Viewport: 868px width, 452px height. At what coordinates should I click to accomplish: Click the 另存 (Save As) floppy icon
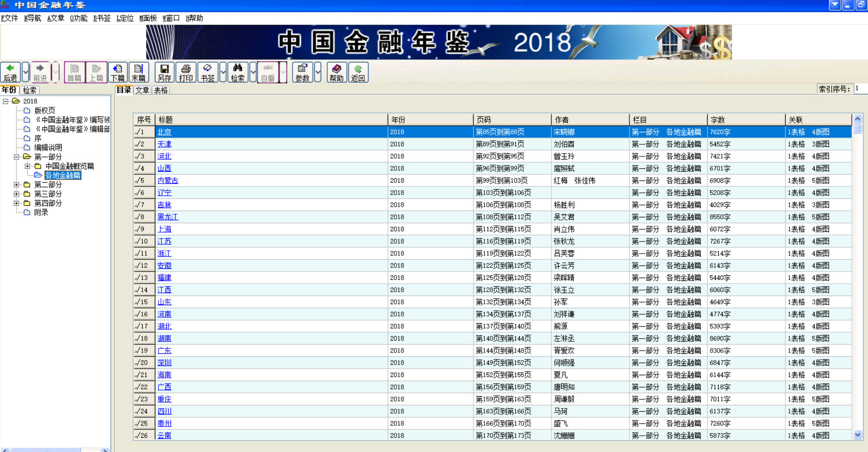(164, 72)
